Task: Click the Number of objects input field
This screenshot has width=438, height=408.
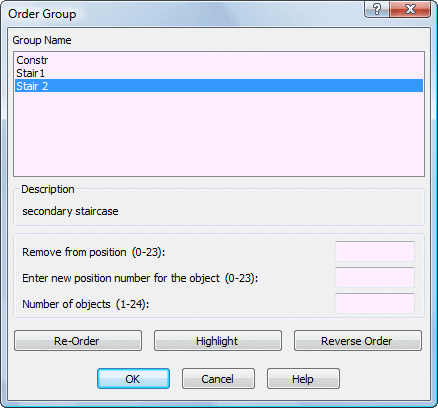Action: [x=375, y=304]
